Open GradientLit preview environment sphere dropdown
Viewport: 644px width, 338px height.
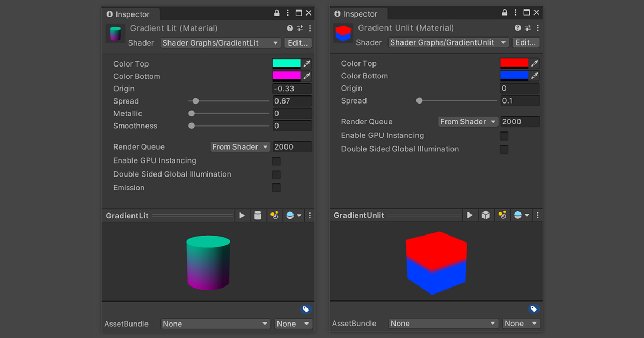[294, 215]
